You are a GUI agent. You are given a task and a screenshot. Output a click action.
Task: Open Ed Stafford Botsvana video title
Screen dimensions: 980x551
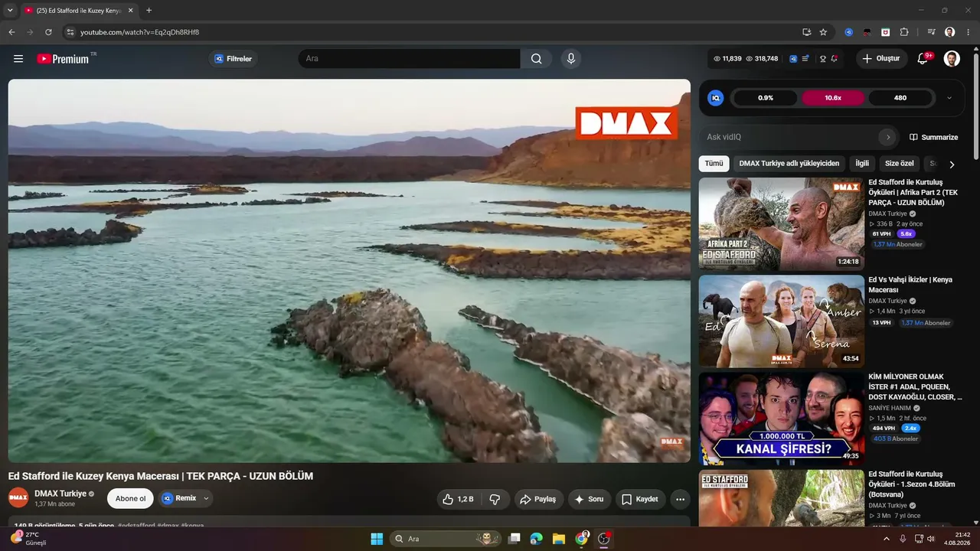(x=912, y=484)
